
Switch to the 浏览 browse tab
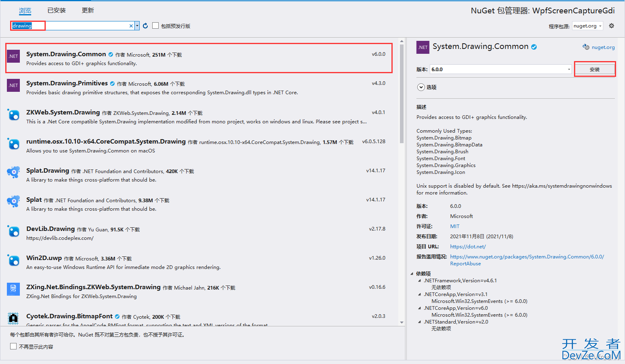tap(25, 11)
